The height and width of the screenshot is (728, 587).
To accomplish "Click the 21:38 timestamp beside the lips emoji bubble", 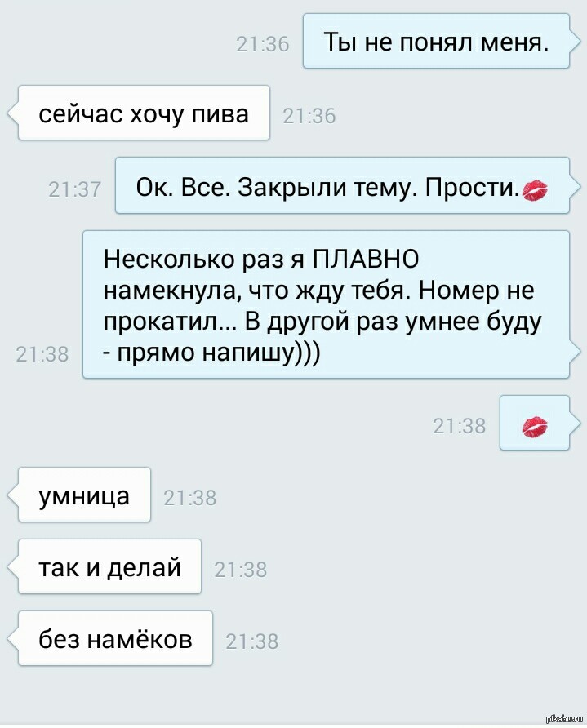I will click(460, 426).
